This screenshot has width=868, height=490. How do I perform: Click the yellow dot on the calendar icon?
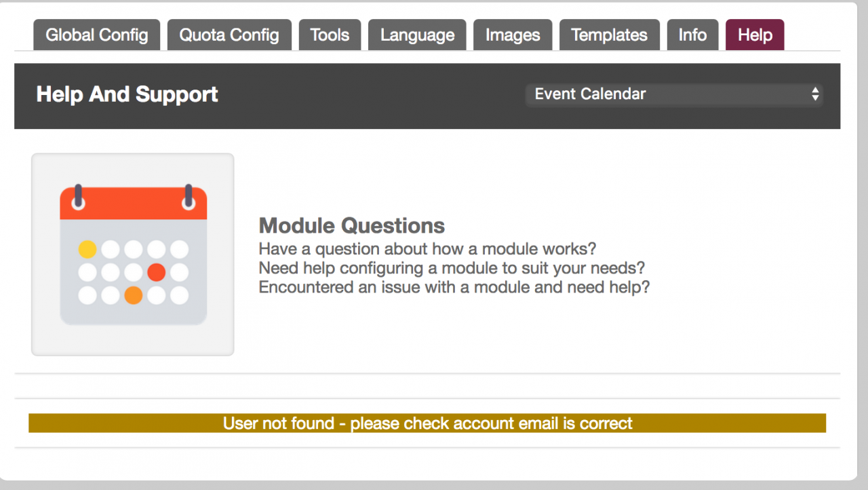87,250
